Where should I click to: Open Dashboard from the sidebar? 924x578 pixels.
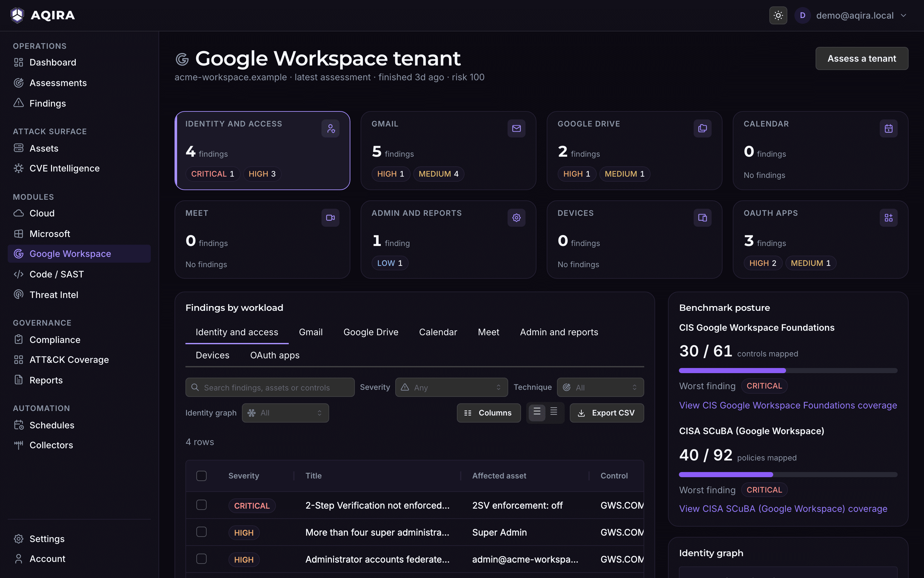point(79,62)
